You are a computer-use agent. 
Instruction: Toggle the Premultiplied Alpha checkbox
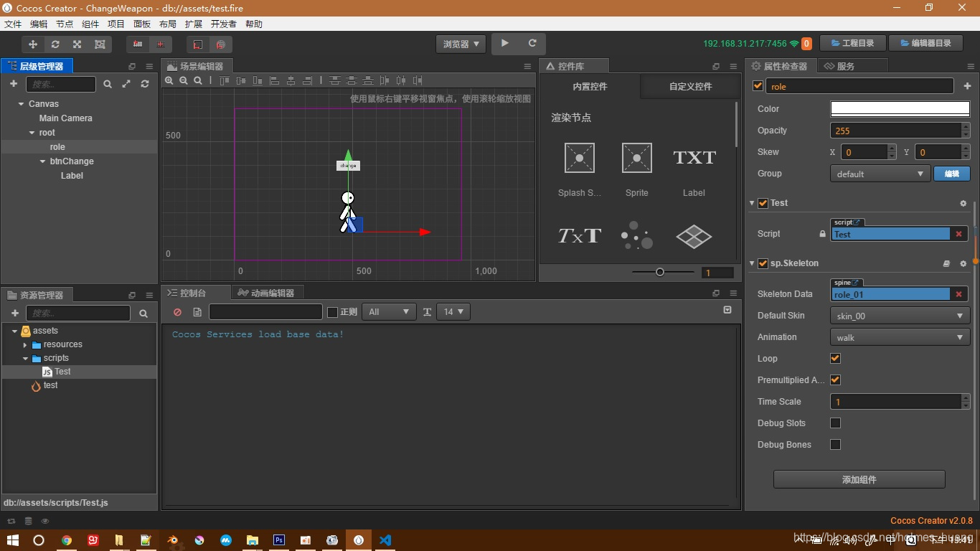[x=835, y=380]
